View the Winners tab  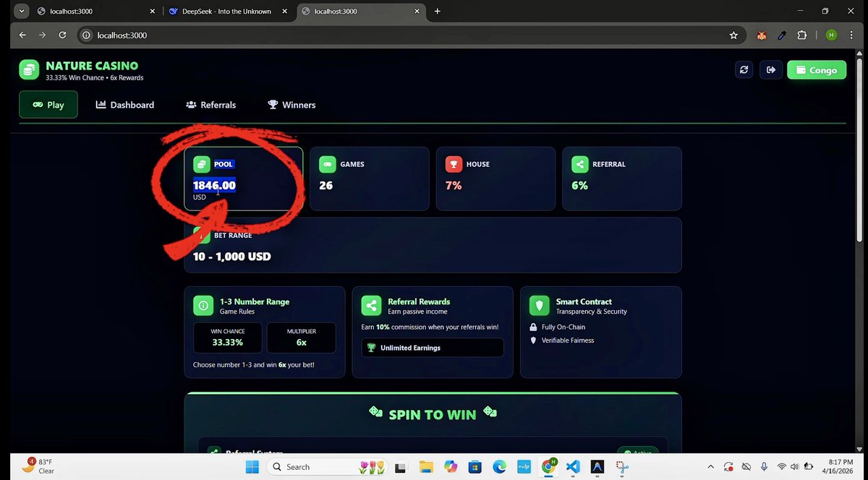[x=292, y=105]
